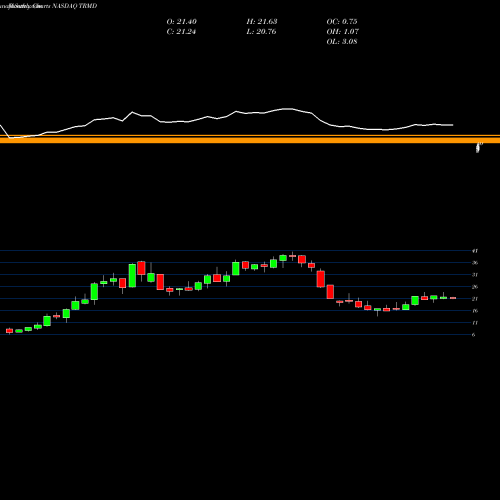Click the 21 price axis label

coord(475,299)
